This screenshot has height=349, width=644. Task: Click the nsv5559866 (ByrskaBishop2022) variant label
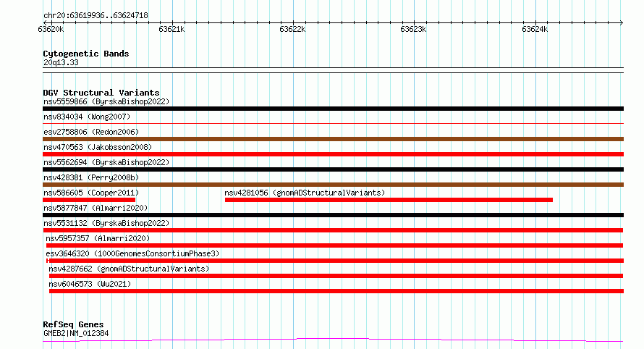[x=106, y=101]
